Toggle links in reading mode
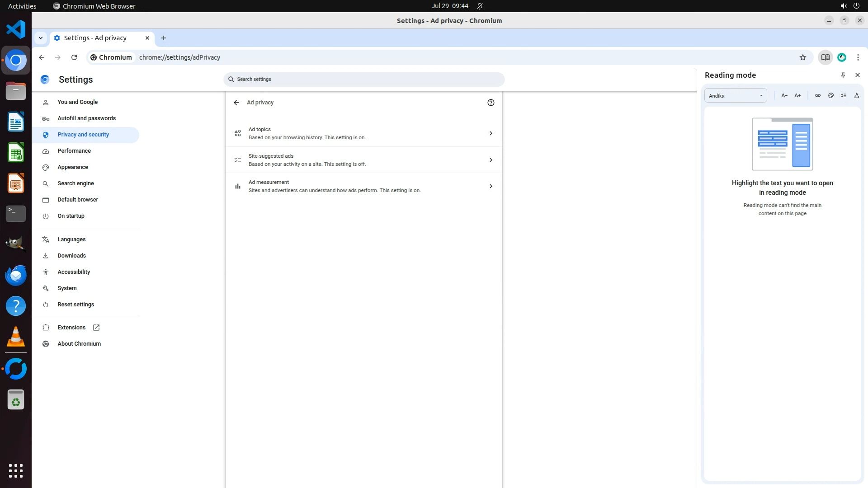The height and width of the screenshot is (488, 868). [818, 95]
